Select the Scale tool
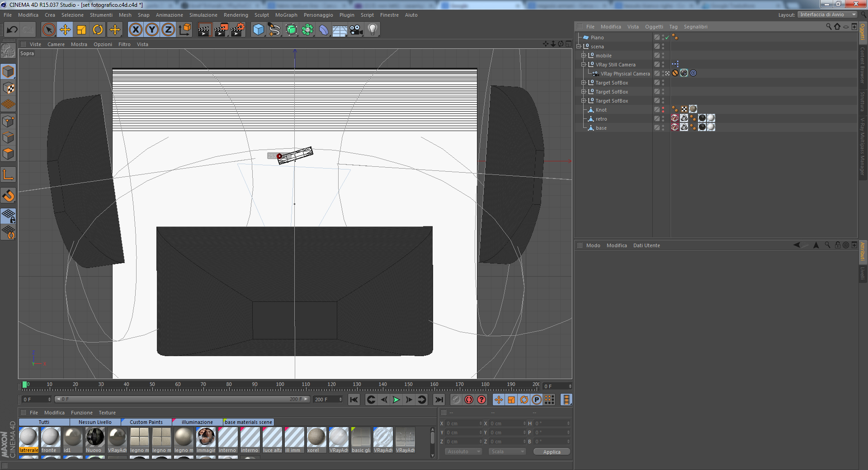 click(81, 30)
